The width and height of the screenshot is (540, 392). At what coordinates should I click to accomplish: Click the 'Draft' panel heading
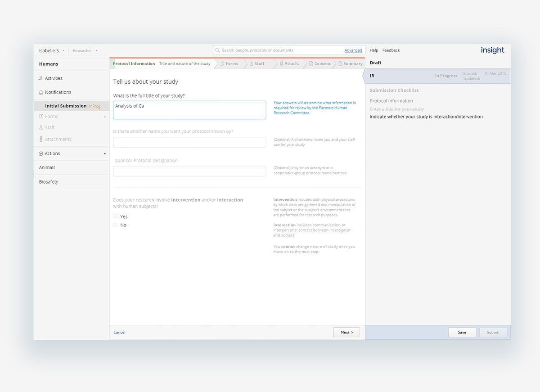coord(376,63)
